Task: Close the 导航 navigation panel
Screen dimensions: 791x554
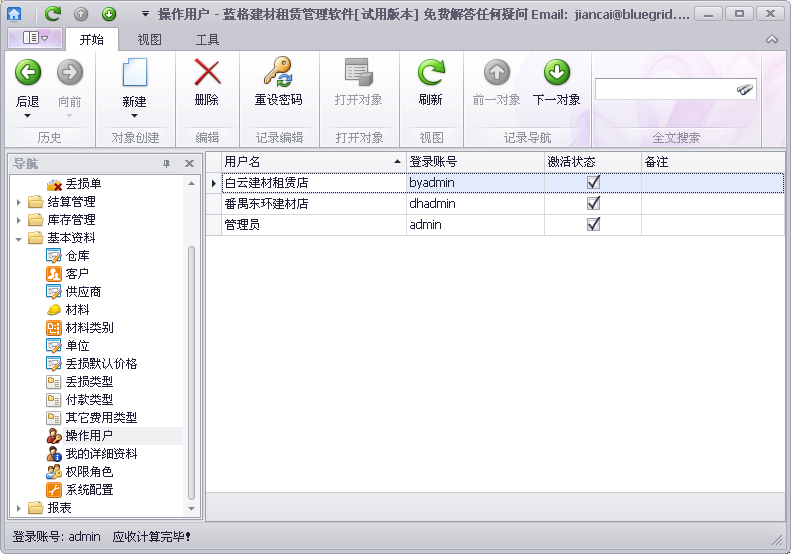Action: pos(190,163)
